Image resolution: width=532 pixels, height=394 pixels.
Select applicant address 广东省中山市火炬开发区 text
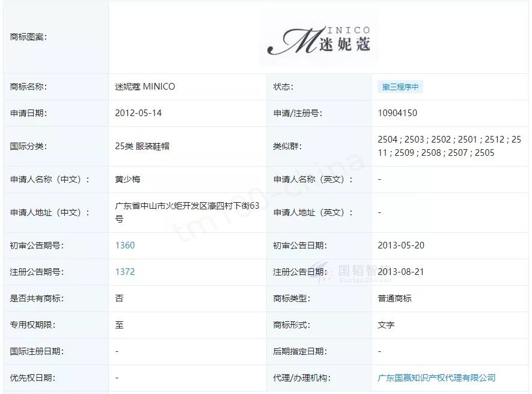(187, 212)
